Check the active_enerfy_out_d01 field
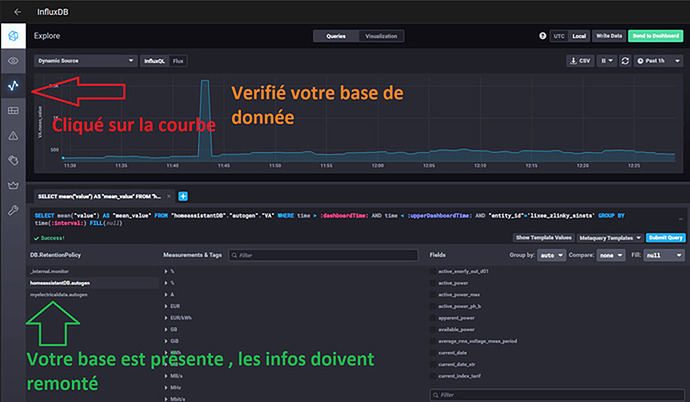 click(x=433, y=271)
